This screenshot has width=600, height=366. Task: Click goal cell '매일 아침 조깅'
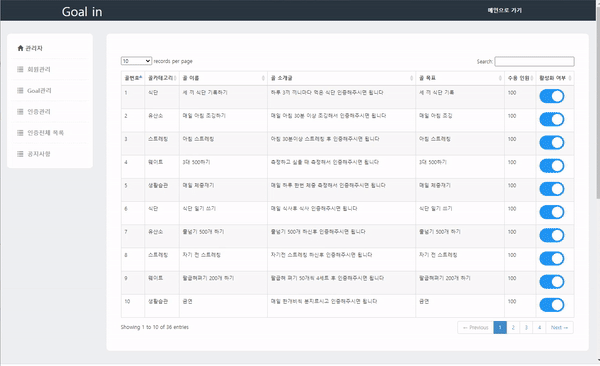pos(435,116)
